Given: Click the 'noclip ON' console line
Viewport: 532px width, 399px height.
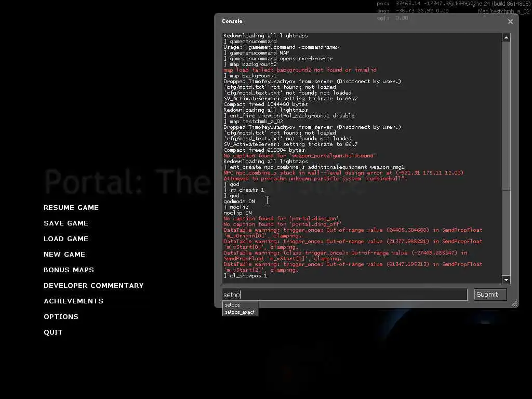Looking at the screenshot, I should point(237,213).
